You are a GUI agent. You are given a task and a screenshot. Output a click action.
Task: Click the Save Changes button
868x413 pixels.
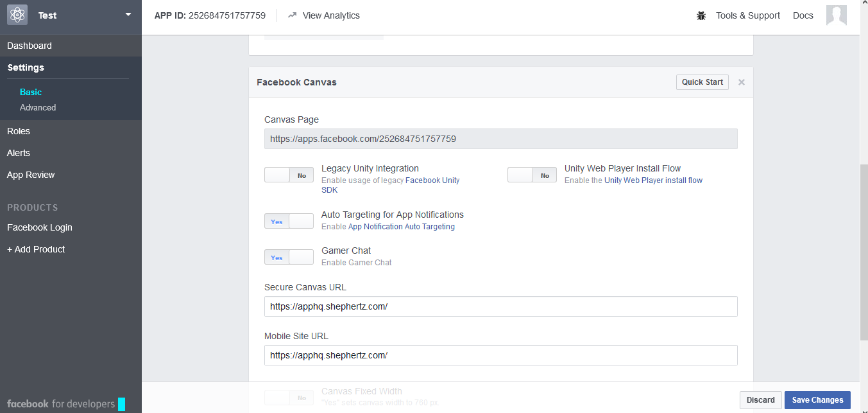tap(817, 400)
